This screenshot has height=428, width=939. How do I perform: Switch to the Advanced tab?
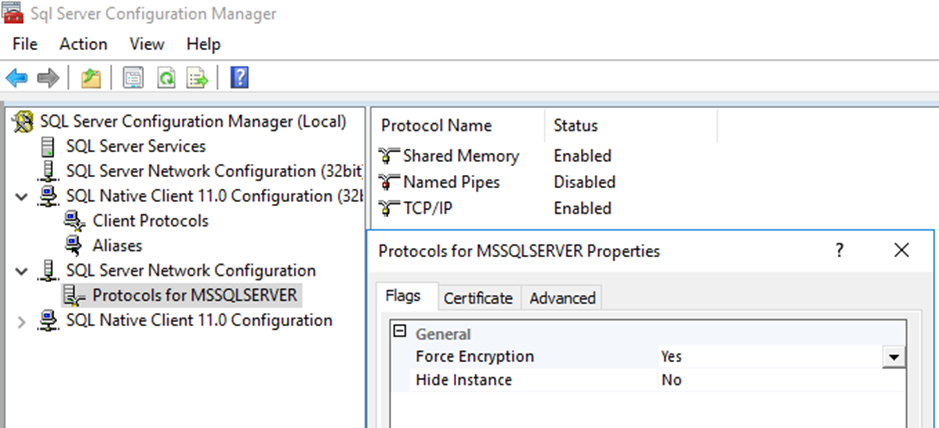(562, 298)
